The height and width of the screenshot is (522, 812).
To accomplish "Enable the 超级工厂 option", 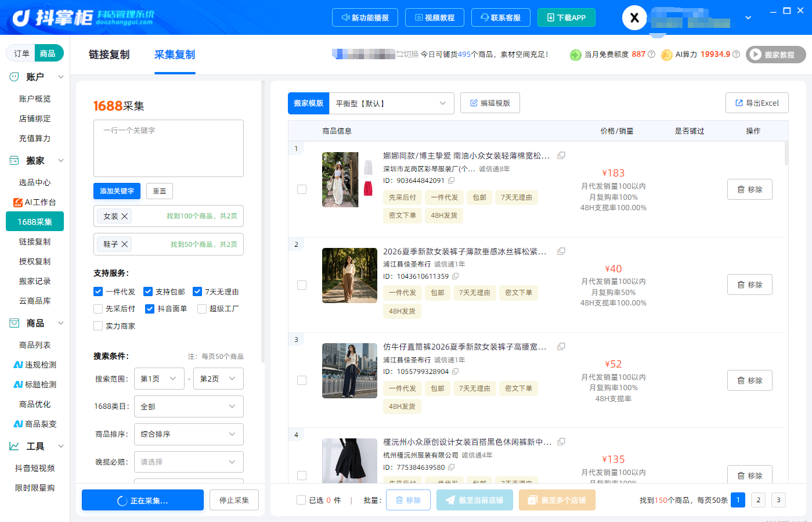I will (x=202, y=309).
